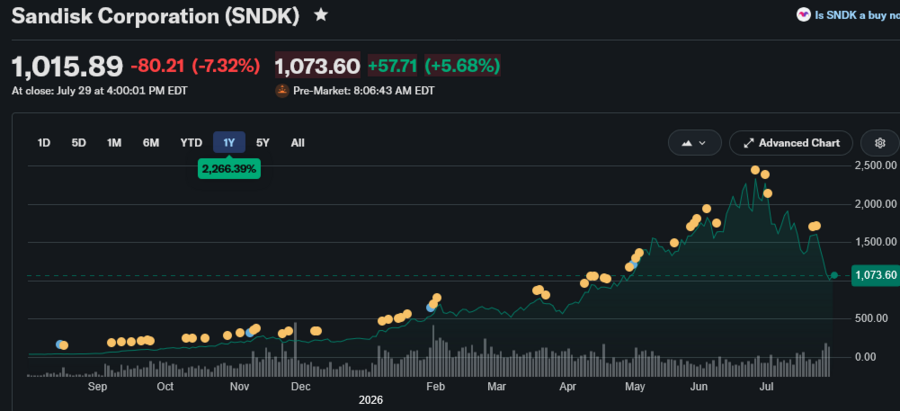Select the 1D time range
Screen dimensions: 900x411
click(x=44, y=143)
